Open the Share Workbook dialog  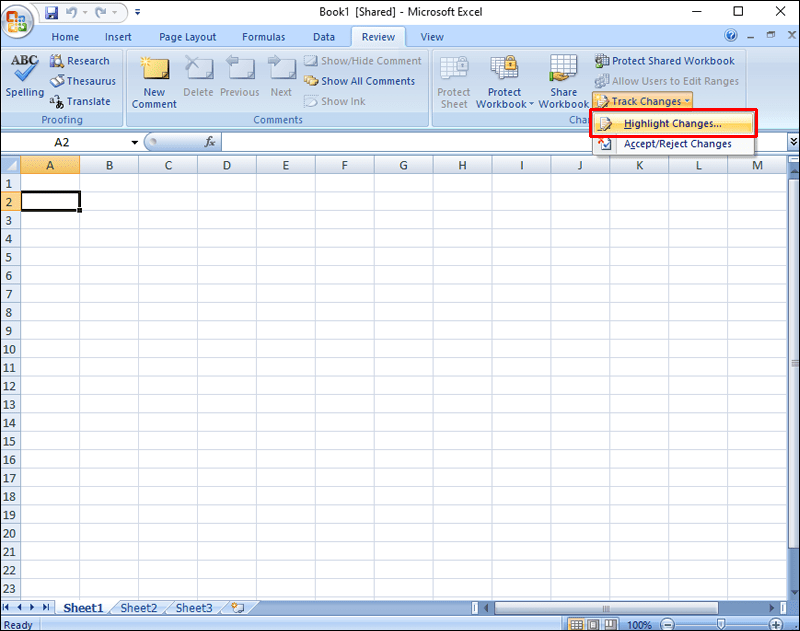pos(563,82)
